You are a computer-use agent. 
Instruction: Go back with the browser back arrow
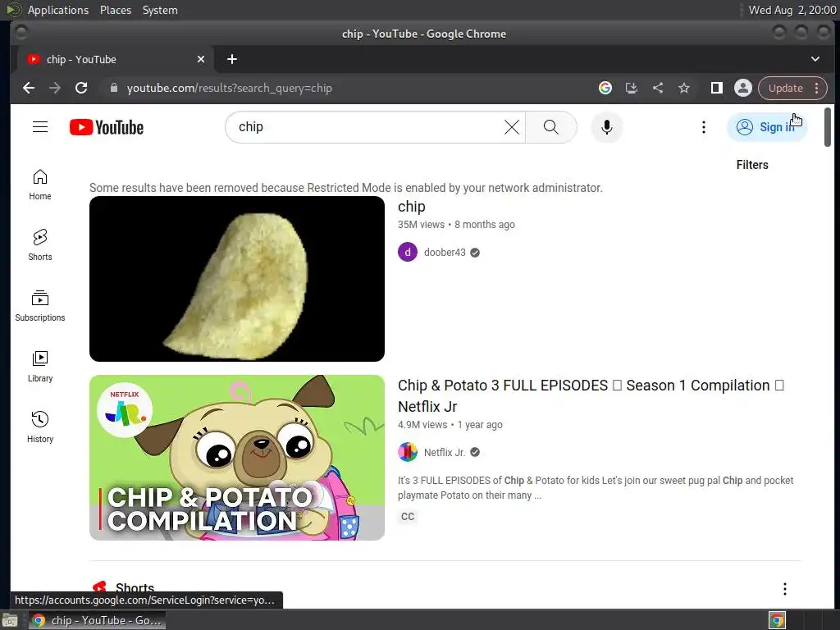(x=29, y=88)
